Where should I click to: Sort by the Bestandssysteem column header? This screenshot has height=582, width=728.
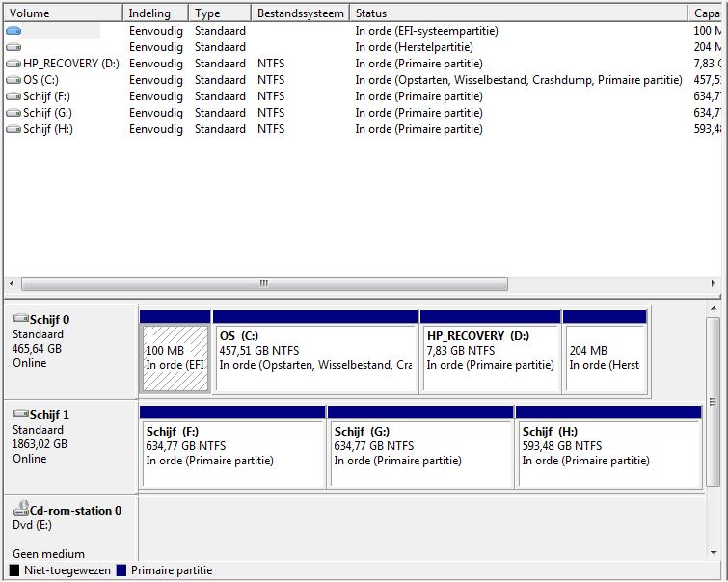[299, 13]
